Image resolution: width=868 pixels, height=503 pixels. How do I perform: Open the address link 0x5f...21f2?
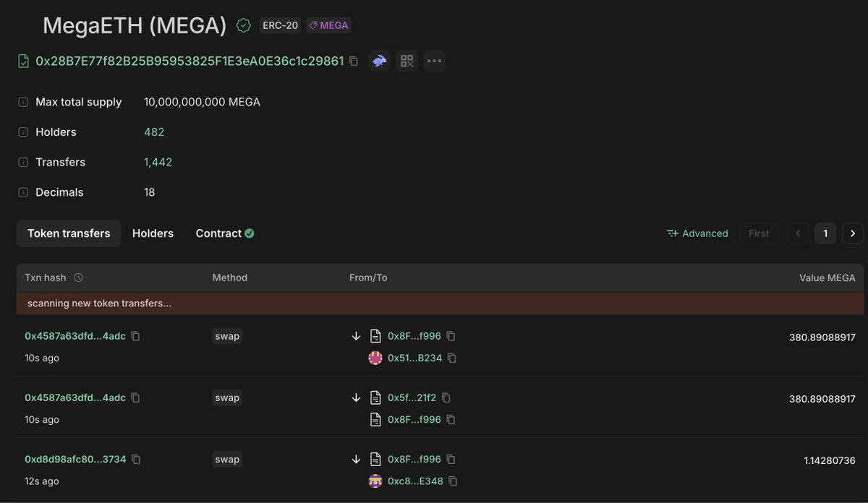click(x=412, y=397)
